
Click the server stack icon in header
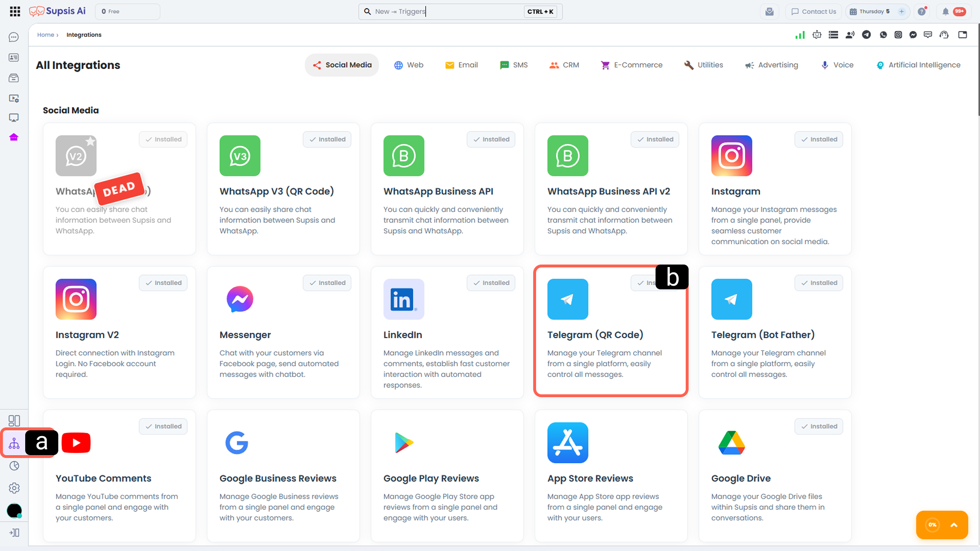point(833,35)
